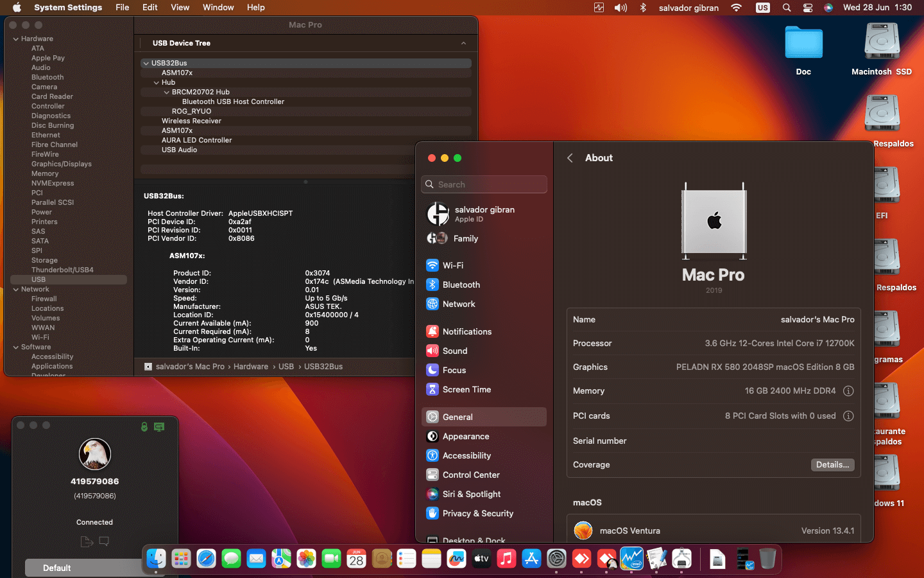
Task: Go back from About pane
Action: click(570, 158)
